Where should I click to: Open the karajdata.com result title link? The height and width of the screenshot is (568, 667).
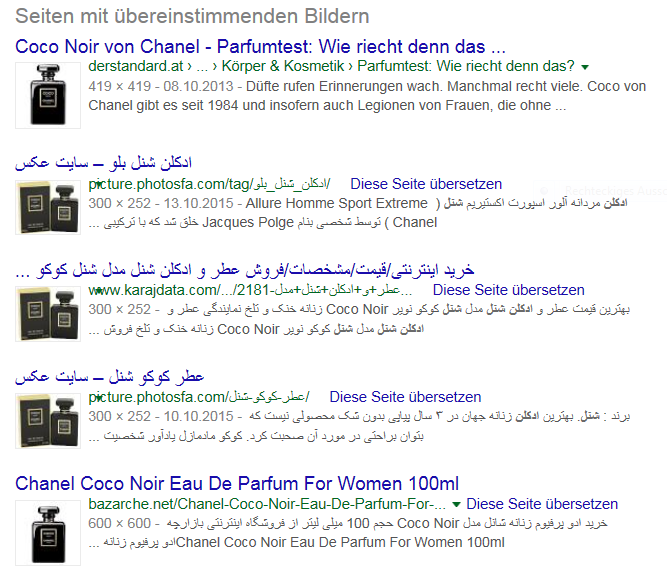(x=245, y=269)
